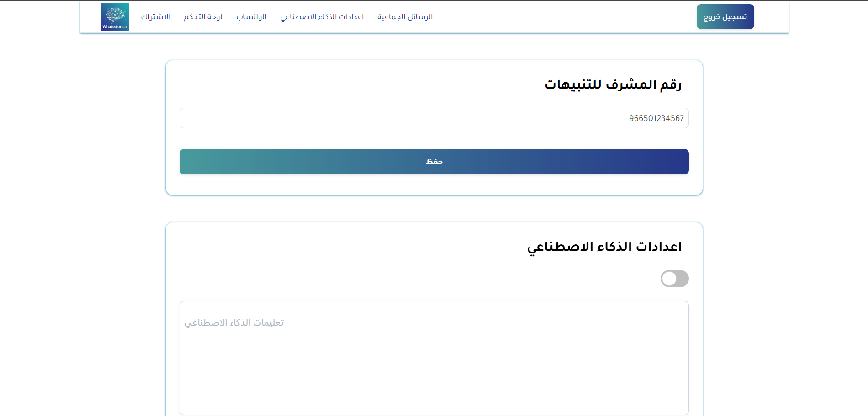
Task: Enable the AI settings toggle switch
Action: pyautogui.click(x=674, y=279)
